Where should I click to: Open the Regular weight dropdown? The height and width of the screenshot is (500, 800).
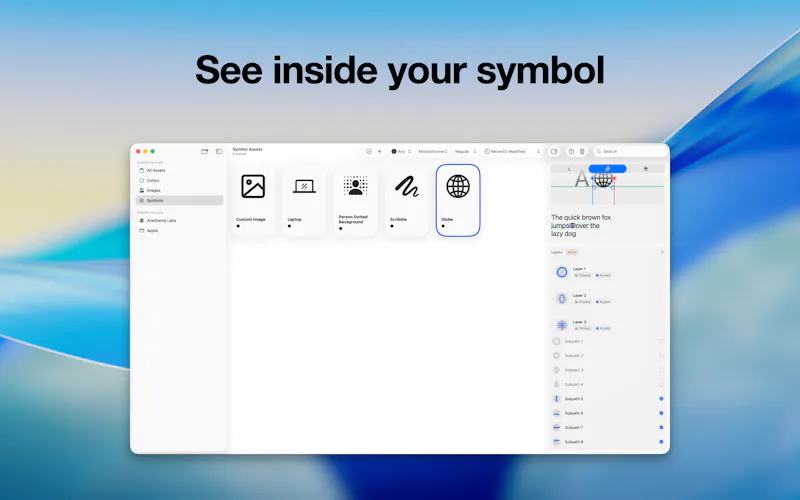click(x=465, y=152)
